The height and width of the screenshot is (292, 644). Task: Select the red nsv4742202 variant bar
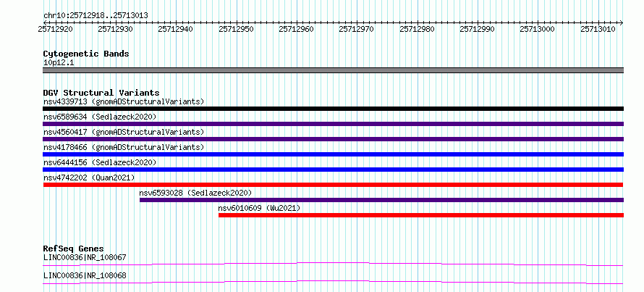point(333,185)
